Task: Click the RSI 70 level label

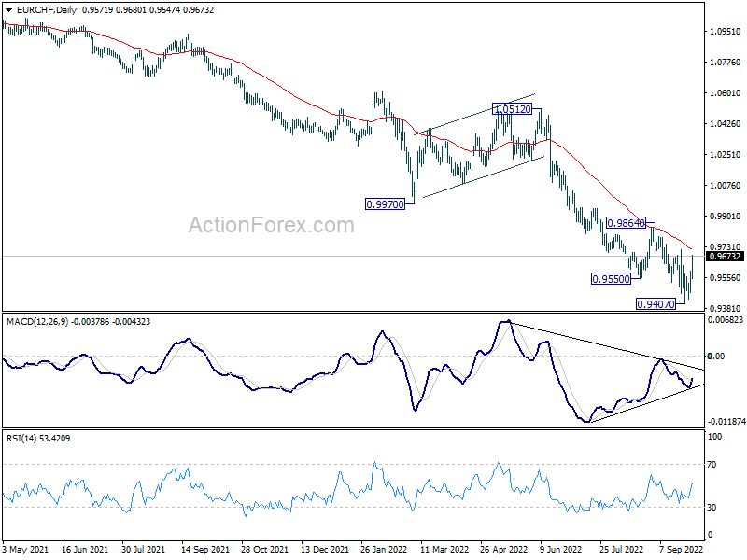Action: 712,465
